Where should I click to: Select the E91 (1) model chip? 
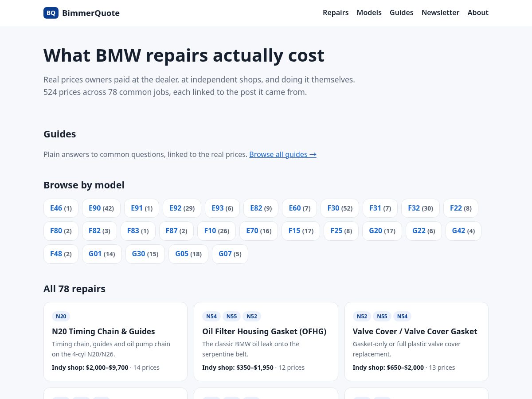pyautogui.click(x=141, y=208)
